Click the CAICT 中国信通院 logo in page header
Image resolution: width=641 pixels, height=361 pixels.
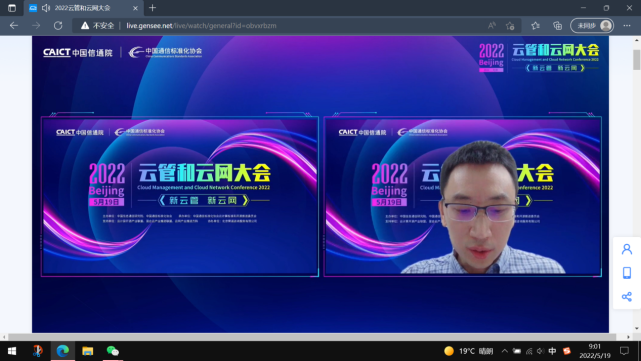tap(78, 52)
